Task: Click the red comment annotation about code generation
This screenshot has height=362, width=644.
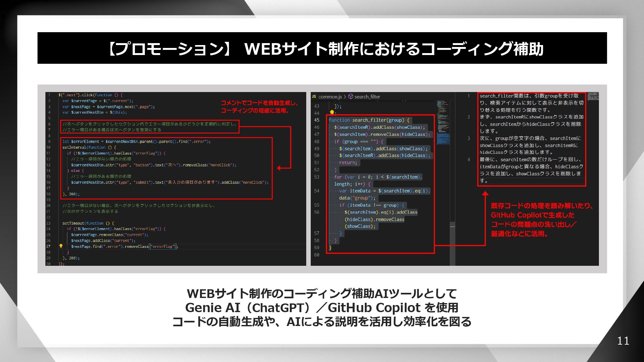Action: point(259,107)
